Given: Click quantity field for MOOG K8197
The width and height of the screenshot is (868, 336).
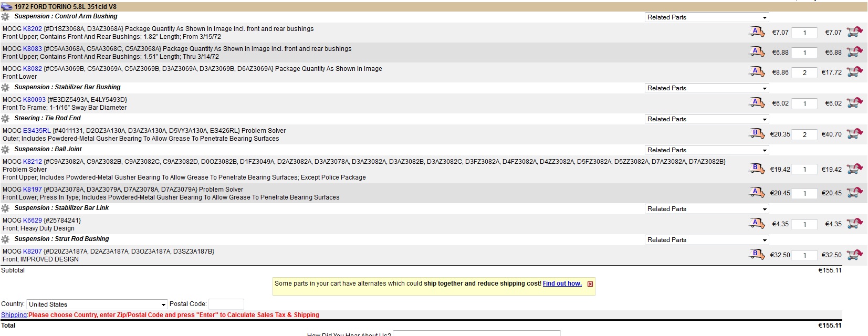Looking at the screenshot, I should tap(804, 193).
